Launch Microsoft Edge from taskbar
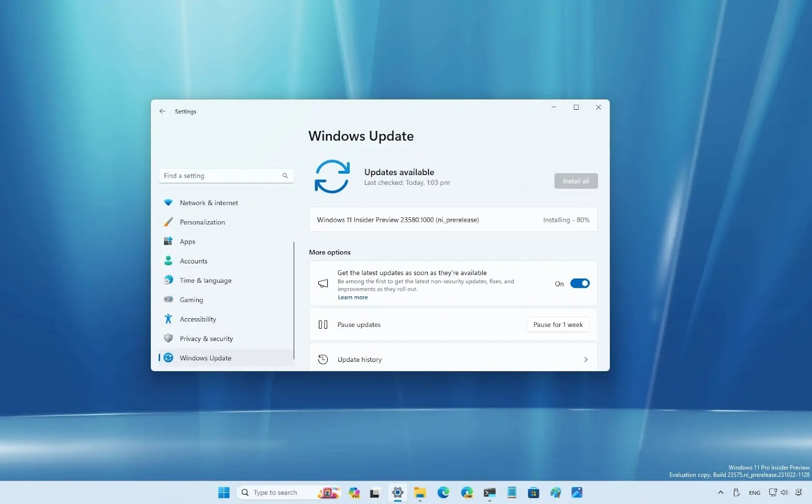The image size is (812, 504). [x=444, y=492]
